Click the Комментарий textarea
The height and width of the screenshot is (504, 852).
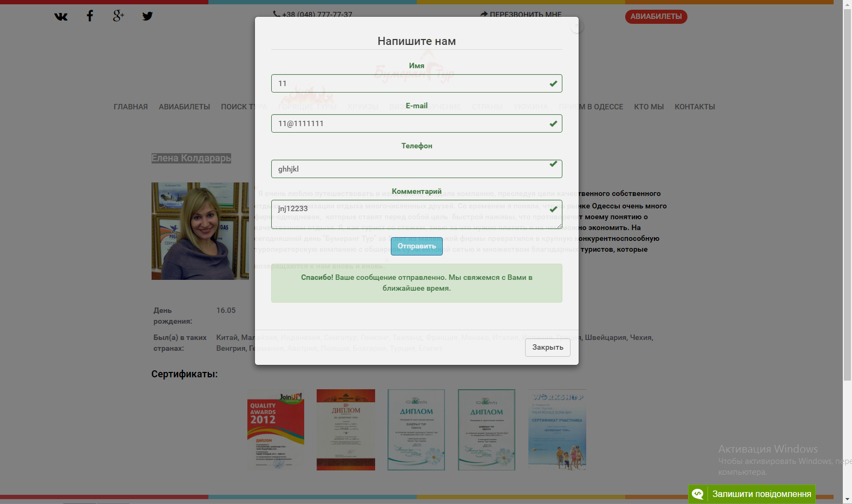pyautogui.click(x=411, y=214)
